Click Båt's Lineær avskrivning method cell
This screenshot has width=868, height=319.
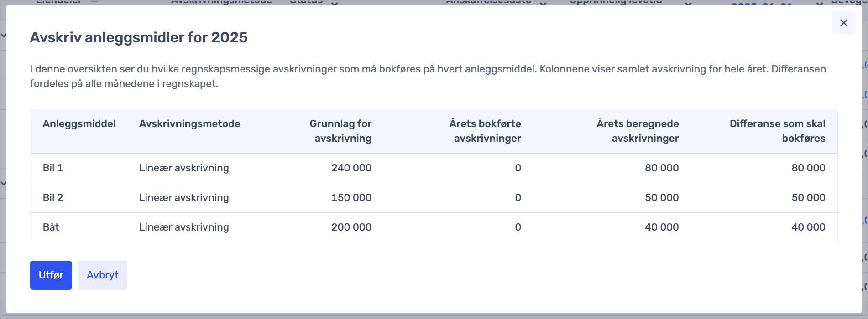[x=184, y=227]
